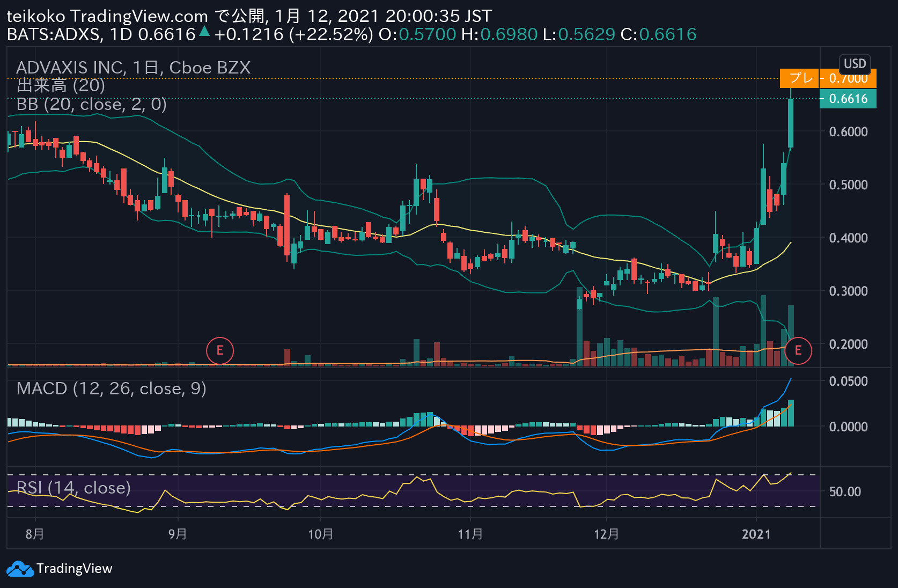The height and width of the screenshot is (588, 898).
Task: Click the green current price label 0.6616
Action: [x=848, y=99]
